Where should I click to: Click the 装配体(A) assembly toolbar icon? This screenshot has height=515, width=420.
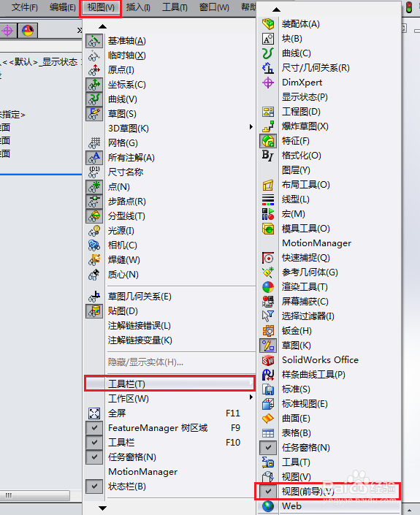click(x=268, y=24)
